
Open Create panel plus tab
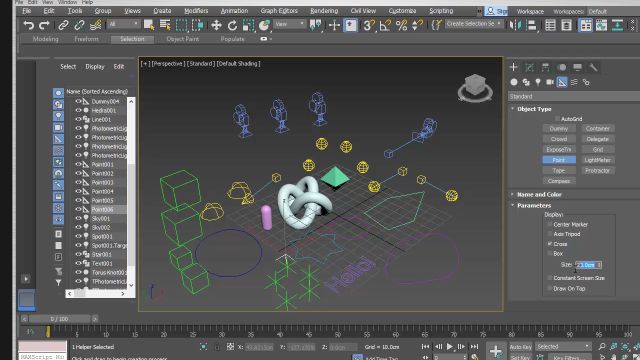click(x=513, y=67)
